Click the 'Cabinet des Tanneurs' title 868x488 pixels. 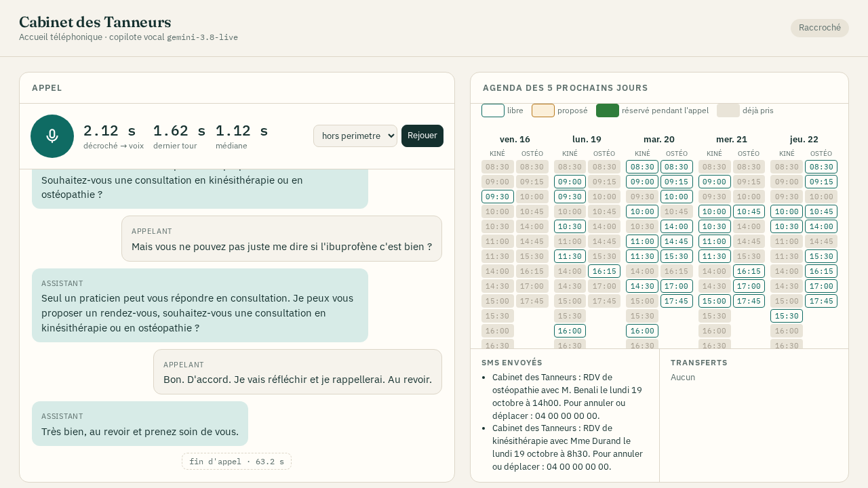click(95, 22)
